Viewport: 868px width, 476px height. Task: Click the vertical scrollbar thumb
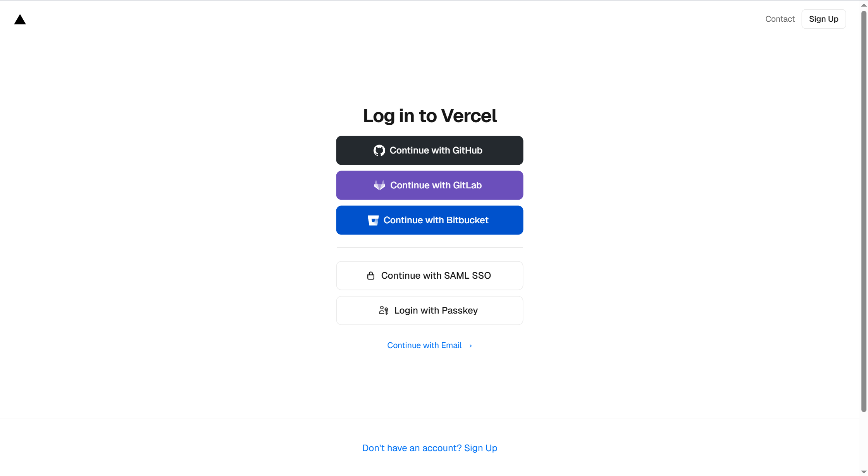(864, 211)
